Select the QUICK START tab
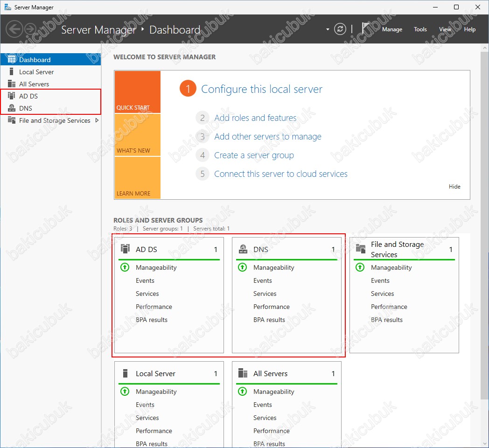Screen dimensions: 489x448 click(138, 92)
